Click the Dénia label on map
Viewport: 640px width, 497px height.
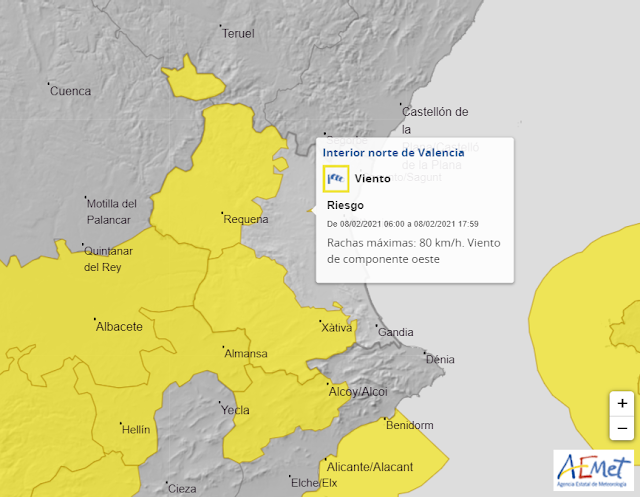[440, 359]
